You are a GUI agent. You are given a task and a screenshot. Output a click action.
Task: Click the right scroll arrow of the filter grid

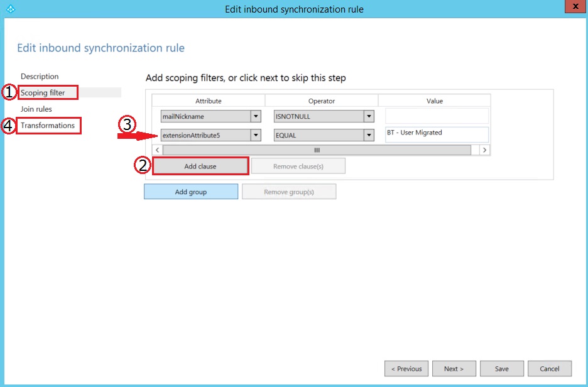pyautogui.click(x=484, y=150)
